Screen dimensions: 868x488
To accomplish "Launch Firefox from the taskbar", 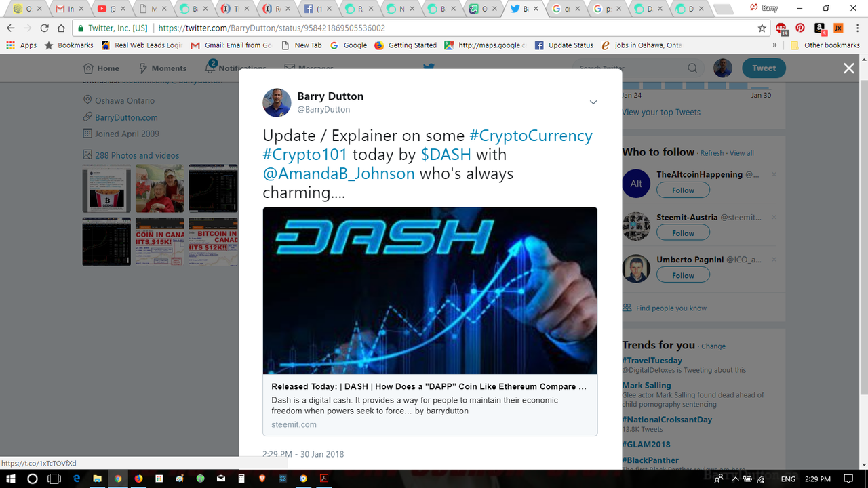I will coord(138,479).
